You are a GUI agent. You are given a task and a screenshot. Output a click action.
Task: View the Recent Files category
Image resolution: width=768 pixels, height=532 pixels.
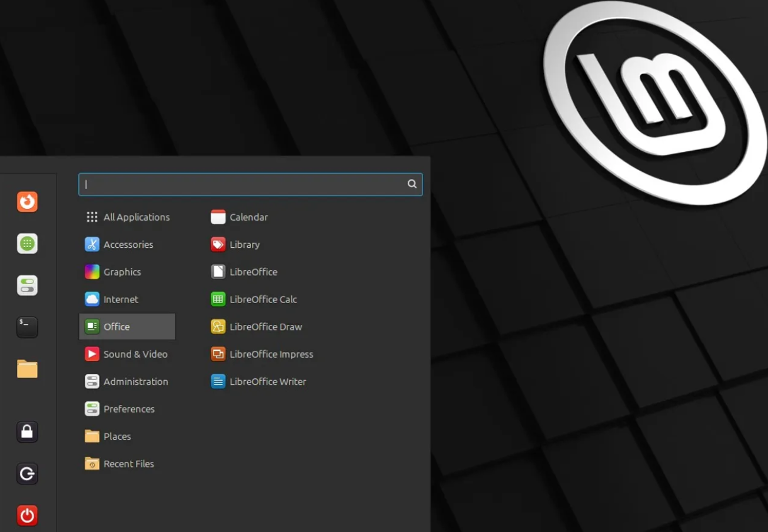pos(127,464)
